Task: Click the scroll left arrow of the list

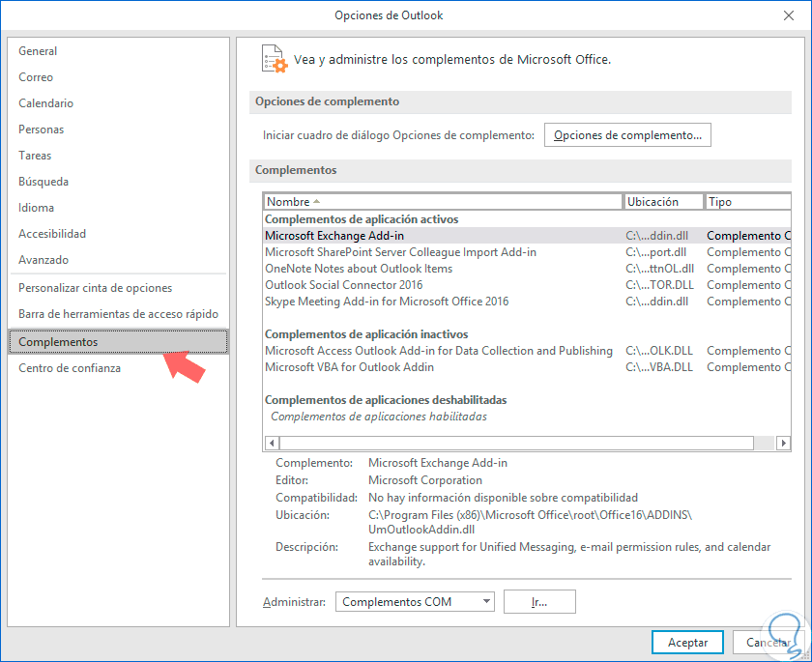Action: 272,443
